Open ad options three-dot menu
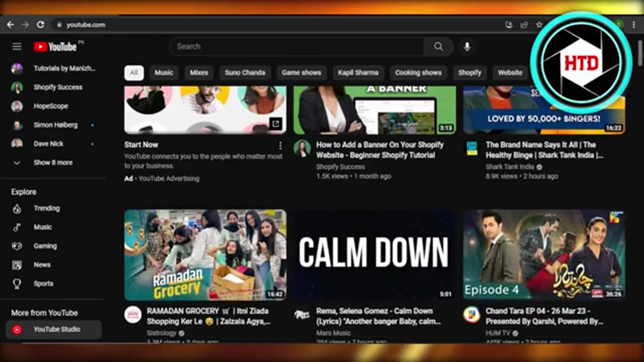Screen dimensions: 644x362 (x=280, y=145)
